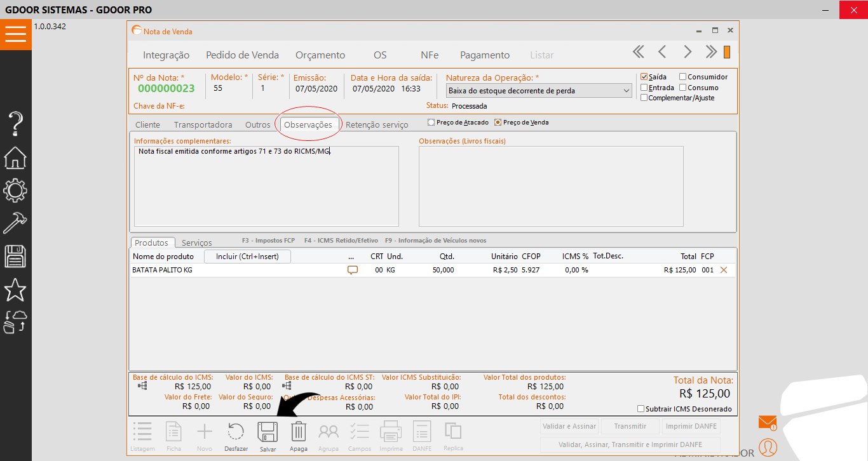Viewport: 868px width, 461px height.
Task: Remove BATATA PALITO KG with the X icon
Action: pyautogui.click(x=723, y=270)
